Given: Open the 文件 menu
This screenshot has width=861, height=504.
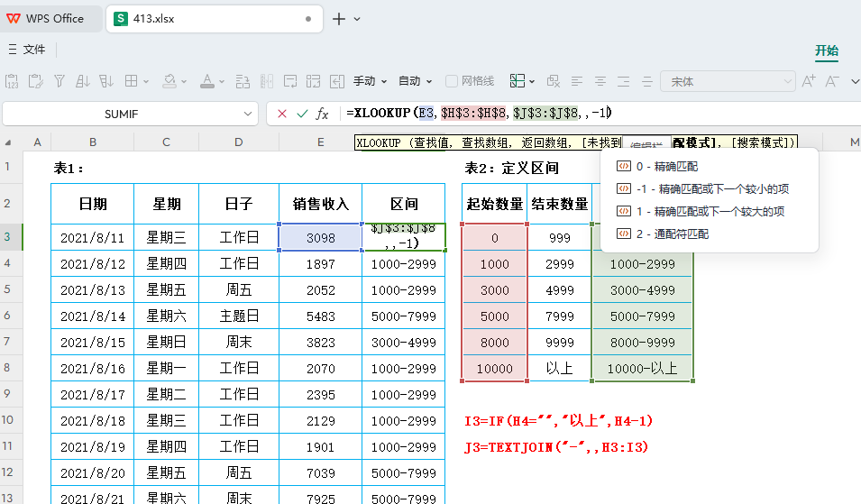Looking at the screenshot, I should [27, 50].
